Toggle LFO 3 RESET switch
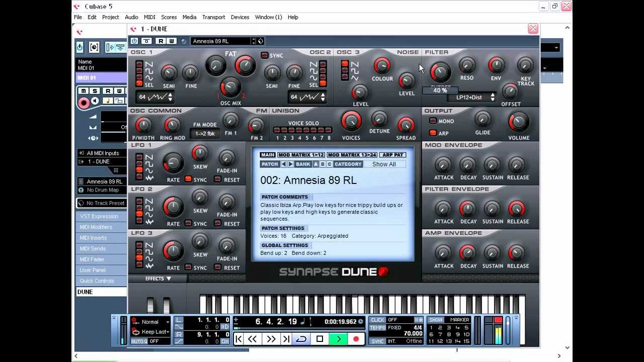644x362 pixels. 217,267
